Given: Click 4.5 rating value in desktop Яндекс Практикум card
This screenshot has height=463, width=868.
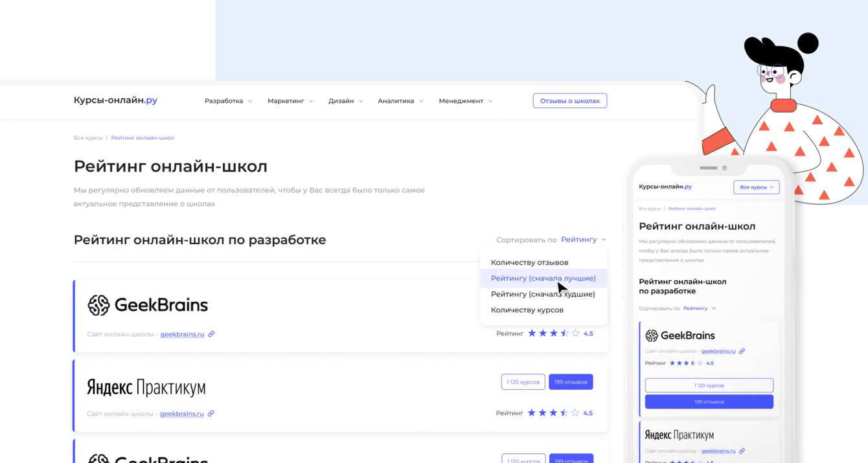Looking at the screenshot, I should point(588,413).
